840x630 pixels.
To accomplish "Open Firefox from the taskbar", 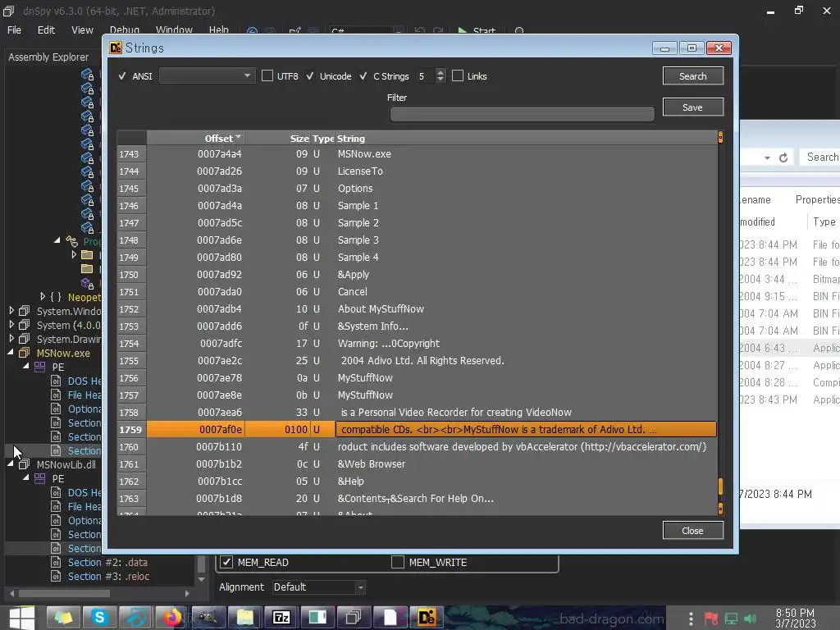I will click(172, 618).
